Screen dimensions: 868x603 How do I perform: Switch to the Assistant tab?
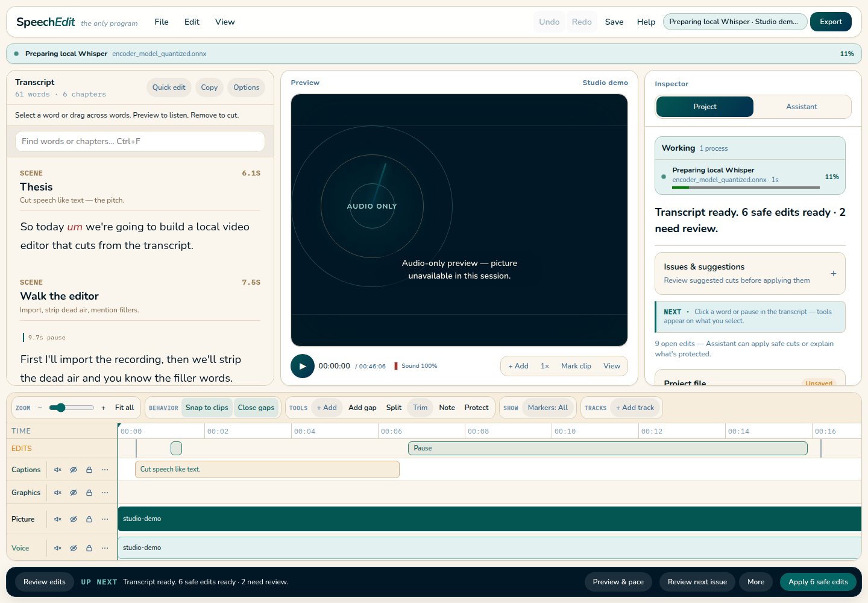coord(802,107)
